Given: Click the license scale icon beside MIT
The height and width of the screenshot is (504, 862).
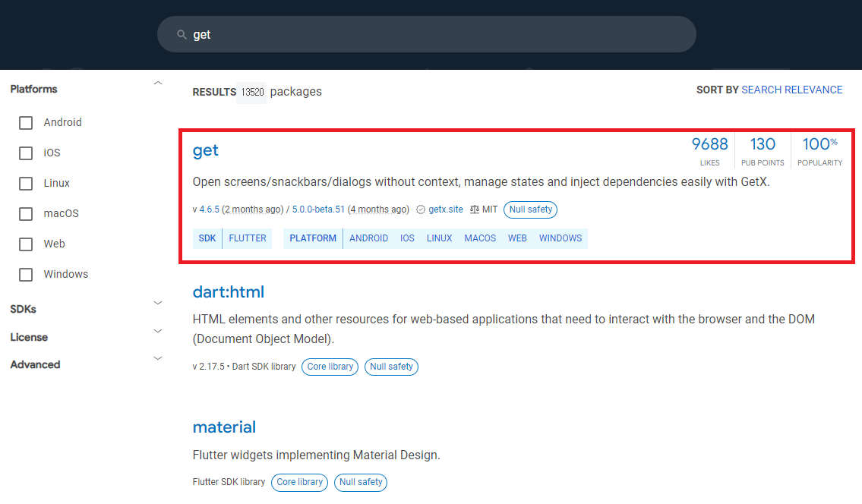Looking at the screenshot, I should (x=475, y=209).
